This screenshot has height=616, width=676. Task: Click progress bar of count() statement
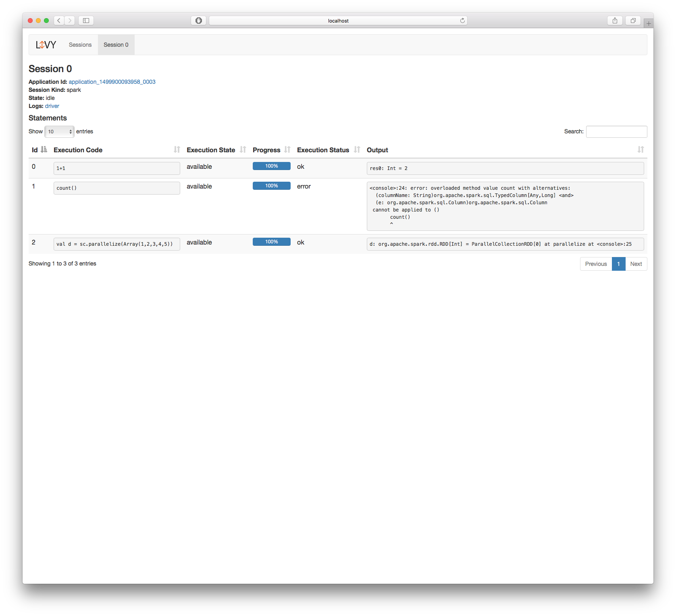[x=272, y=186]
